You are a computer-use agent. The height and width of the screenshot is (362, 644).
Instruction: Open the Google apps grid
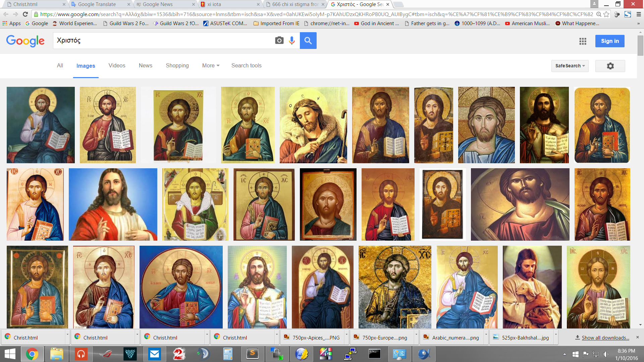point(583,41)
